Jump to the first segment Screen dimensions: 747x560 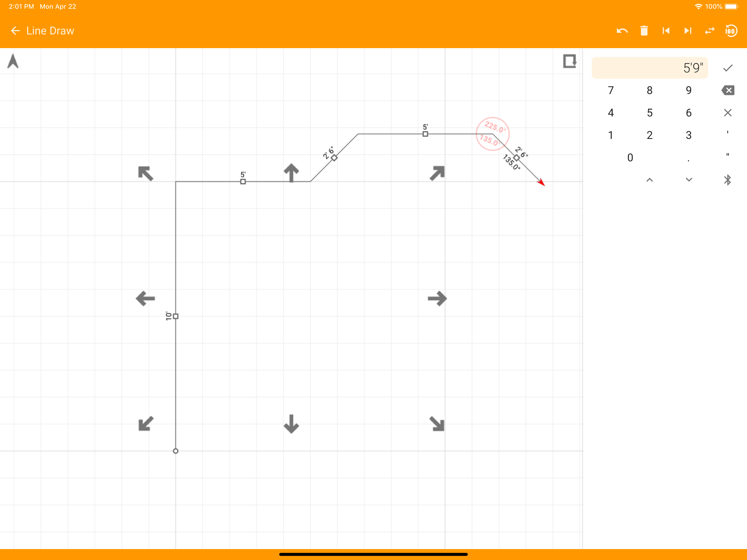click(666, 31)
